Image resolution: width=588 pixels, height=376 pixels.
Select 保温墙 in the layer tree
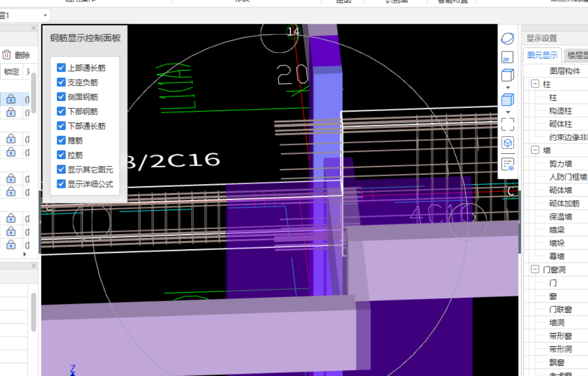point(560,217)
